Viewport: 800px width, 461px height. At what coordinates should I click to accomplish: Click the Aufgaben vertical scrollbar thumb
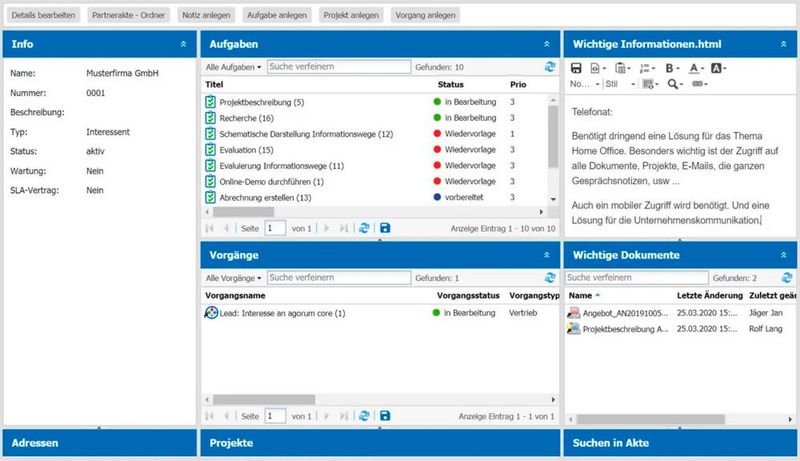pos(553,137)
